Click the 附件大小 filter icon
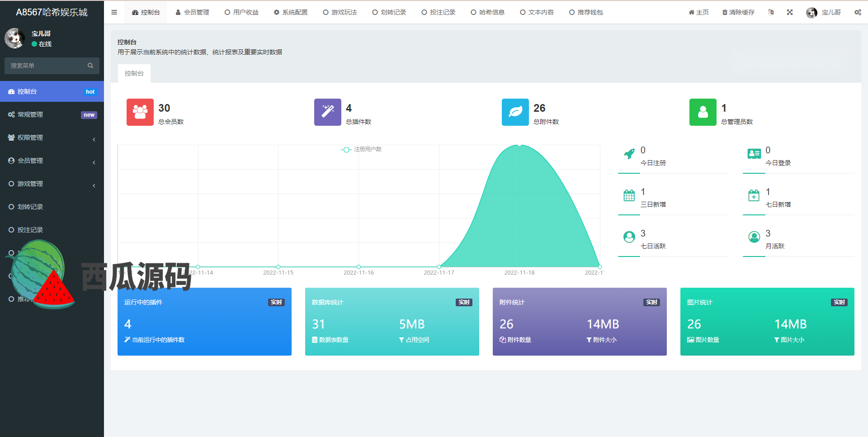 coord(589,340)
